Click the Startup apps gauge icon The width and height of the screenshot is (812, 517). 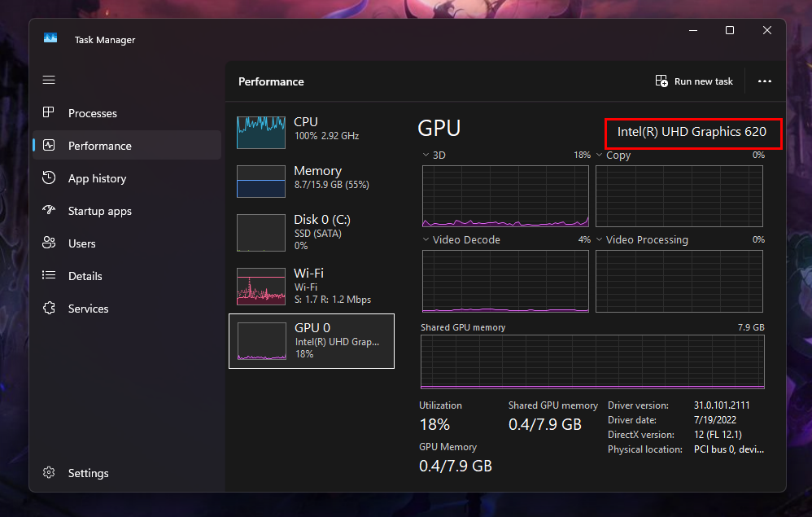[x=49, y=210]
